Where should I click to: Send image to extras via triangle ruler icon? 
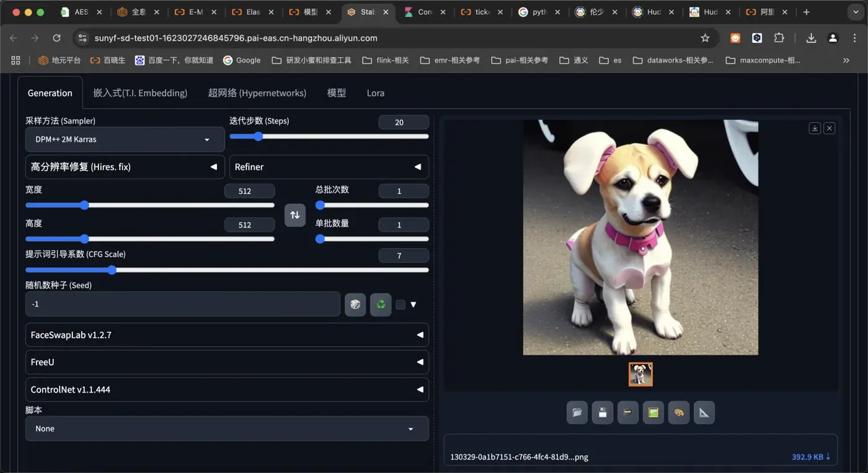coord(704,412)
